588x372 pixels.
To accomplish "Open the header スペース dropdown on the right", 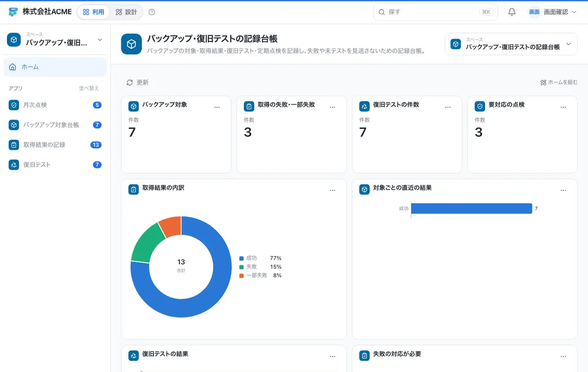I will click(x=511, y=44).
